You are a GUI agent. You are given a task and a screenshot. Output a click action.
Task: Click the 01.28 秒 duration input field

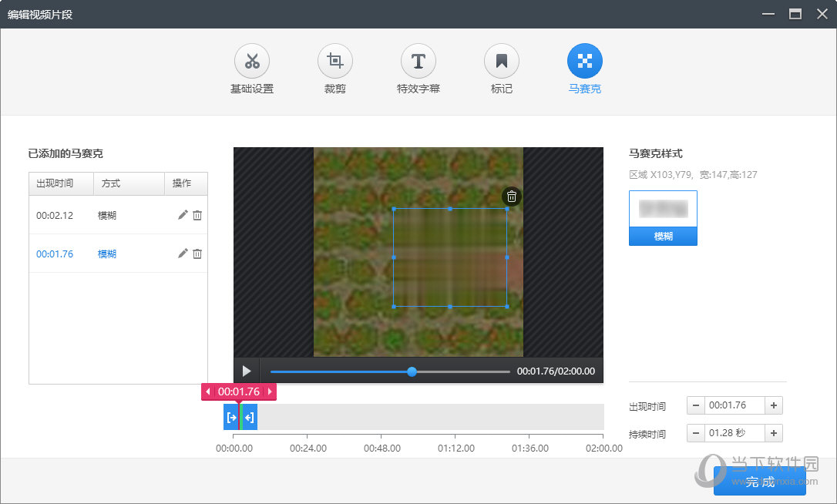pos(734,433)
